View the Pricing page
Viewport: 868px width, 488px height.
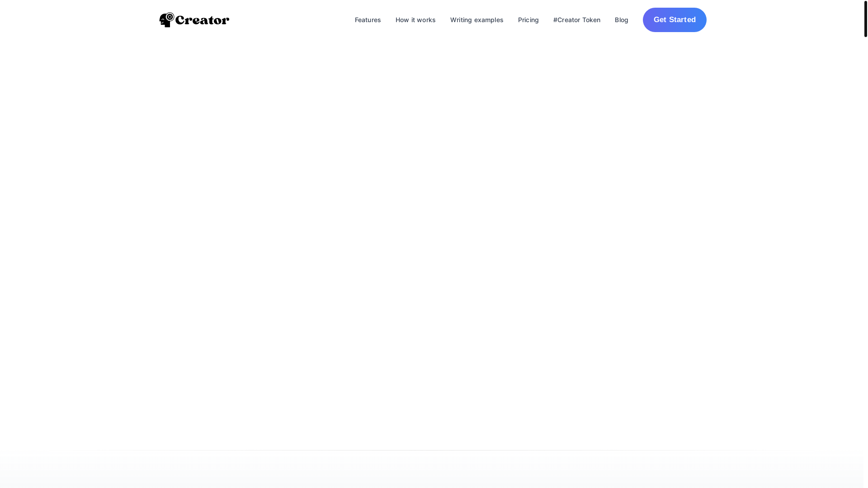pyautogui.click(x=528, y=20)
